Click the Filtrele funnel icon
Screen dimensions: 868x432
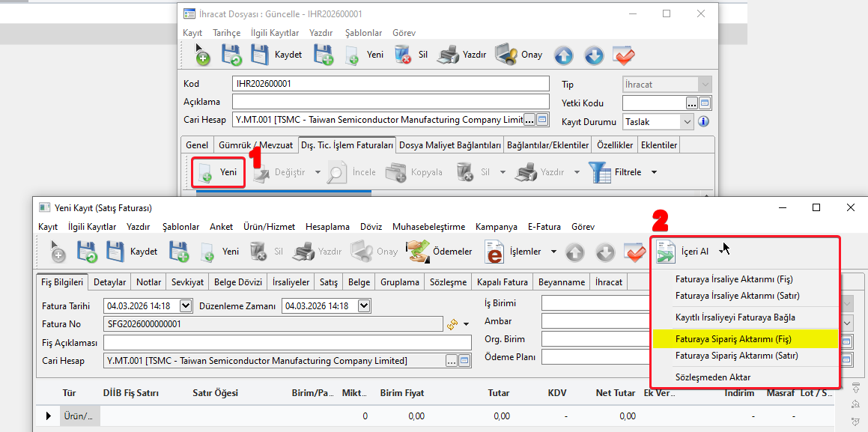coord(601,172)
